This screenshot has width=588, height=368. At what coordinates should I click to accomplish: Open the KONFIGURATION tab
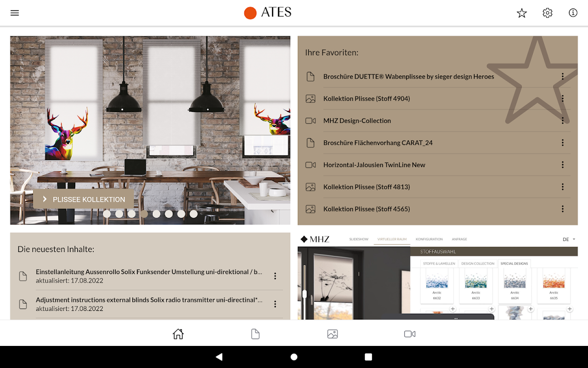pyautogui.click(x=429, y=240)
